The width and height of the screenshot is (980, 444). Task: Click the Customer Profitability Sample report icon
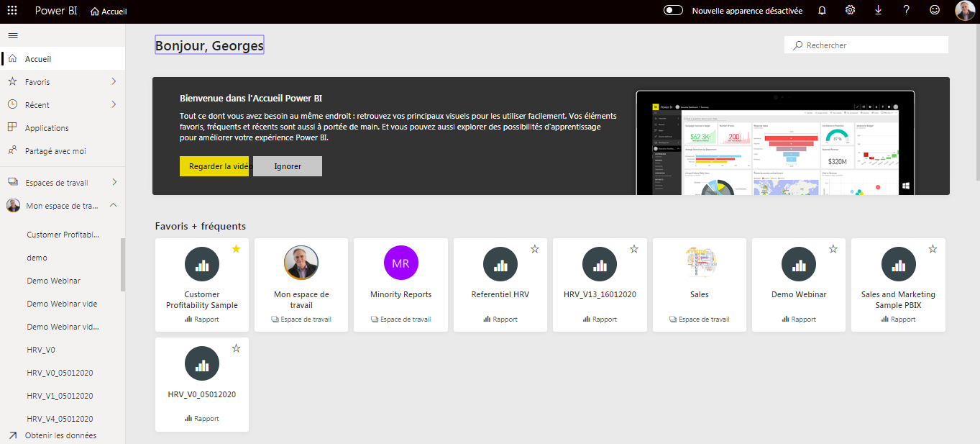pos(202,265)
